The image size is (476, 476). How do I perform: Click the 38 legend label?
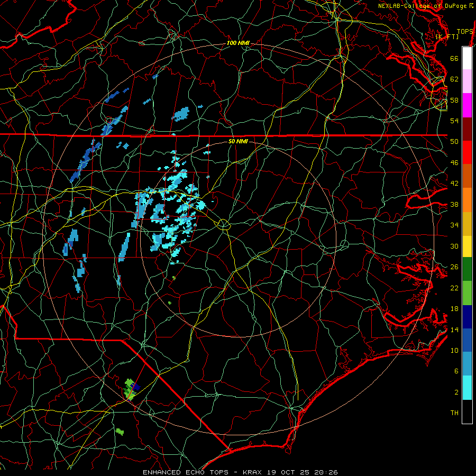(x=454, y=204)
